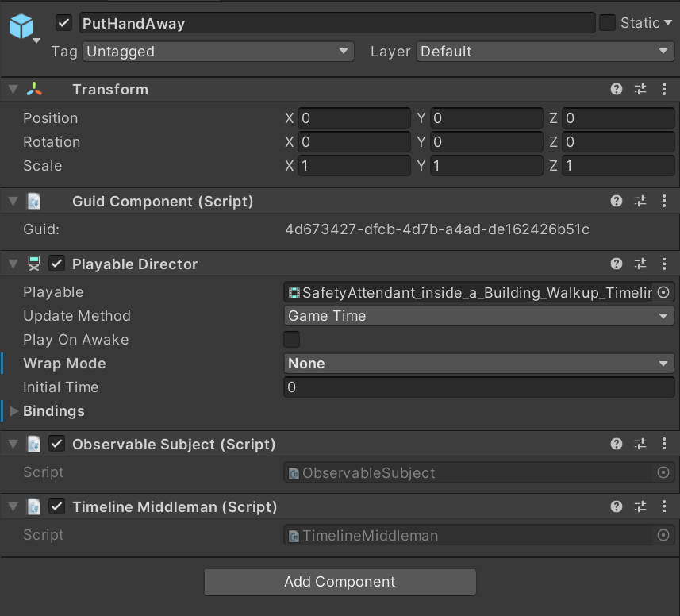Expand the Bindings foldout
Viewport: 680px width, 616px height.
pyautogui.click(x=13, y=411)
